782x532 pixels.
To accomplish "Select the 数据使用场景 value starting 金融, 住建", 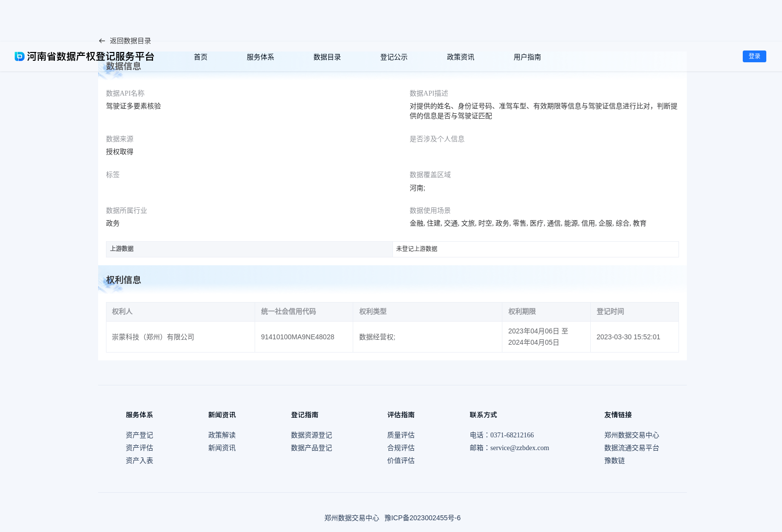I will coord(528,223).
